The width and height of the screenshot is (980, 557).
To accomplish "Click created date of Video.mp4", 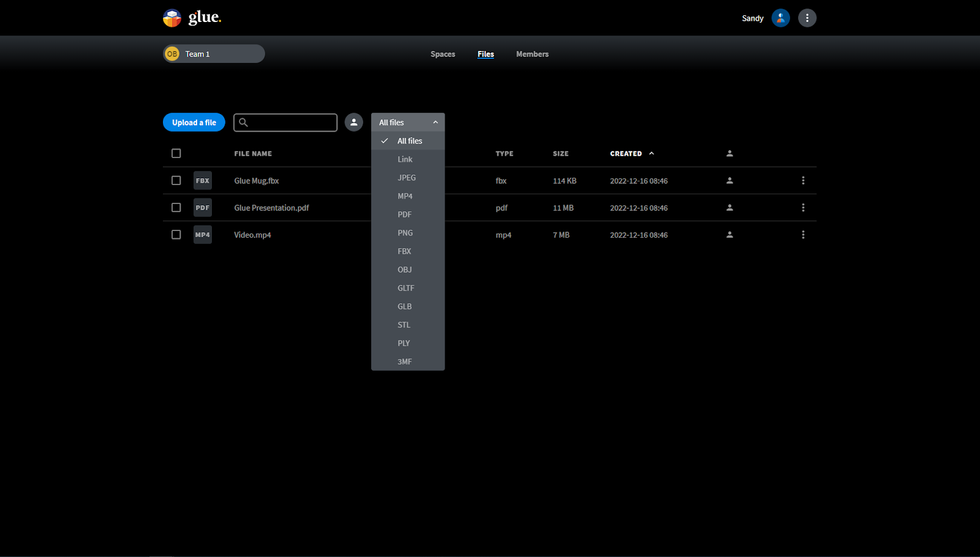I will click(x=639, y=235).
